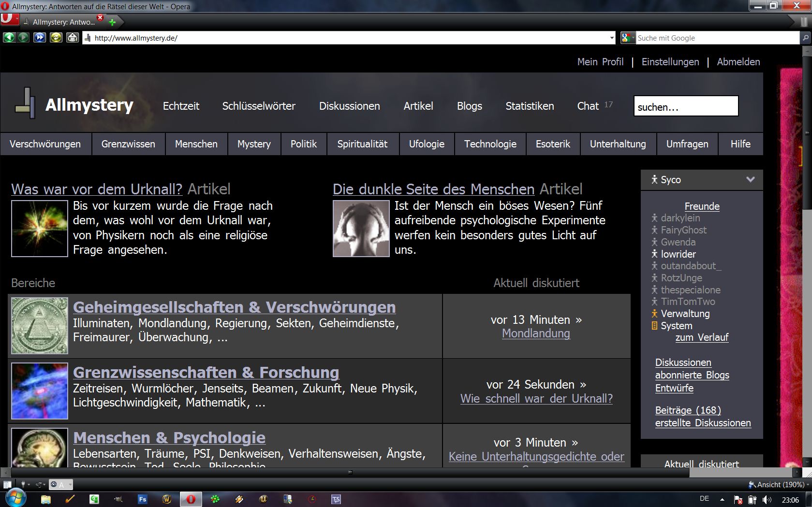812x507 pixels.
Task: Expand the Syco user panel chevron
Action: pos(750,179)
